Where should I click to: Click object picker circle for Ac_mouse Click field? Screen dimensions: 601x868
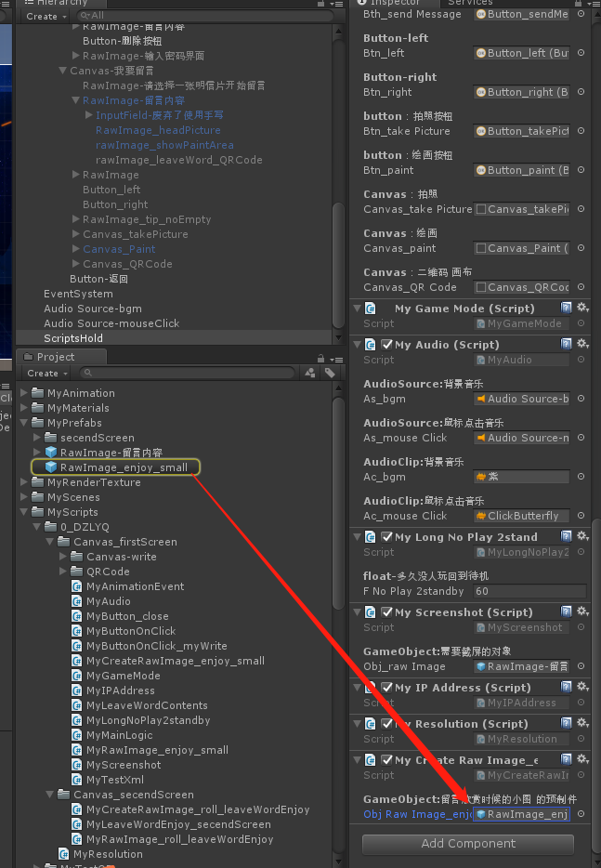click(x=581, y=516)
